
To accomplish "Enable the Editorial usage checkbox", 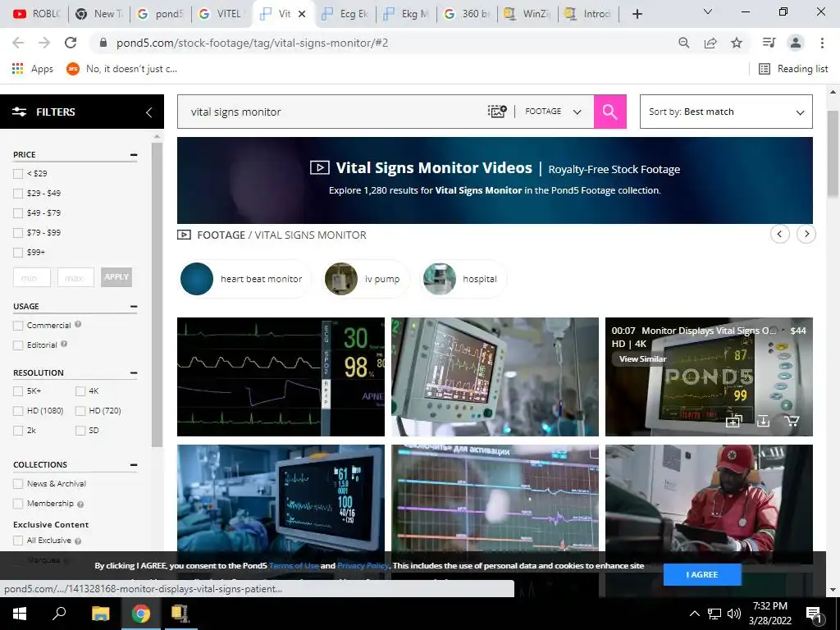I will [x=18, y=345].
